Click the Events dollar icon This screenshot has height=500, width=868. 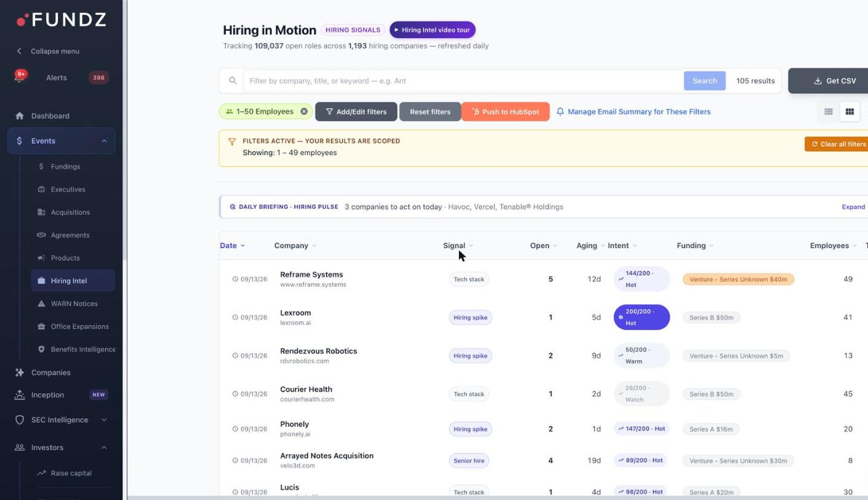coord(20,141)
